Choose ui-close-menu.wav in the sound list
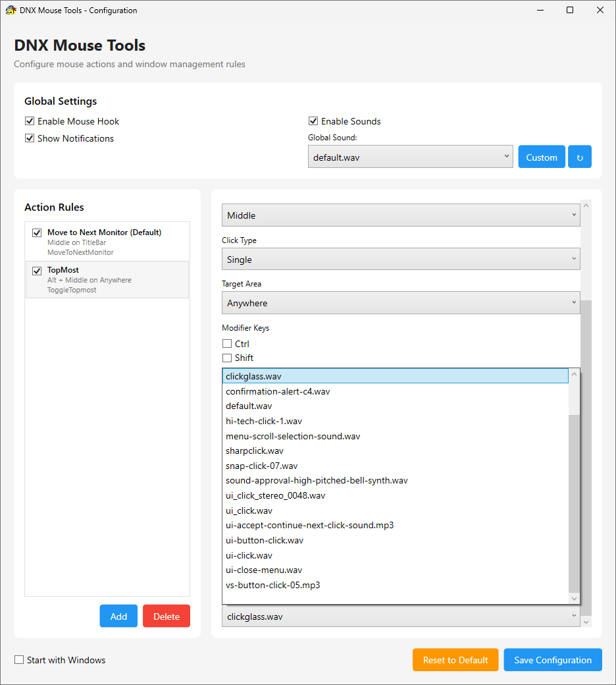Screen dimensions: 616x685 264,570
